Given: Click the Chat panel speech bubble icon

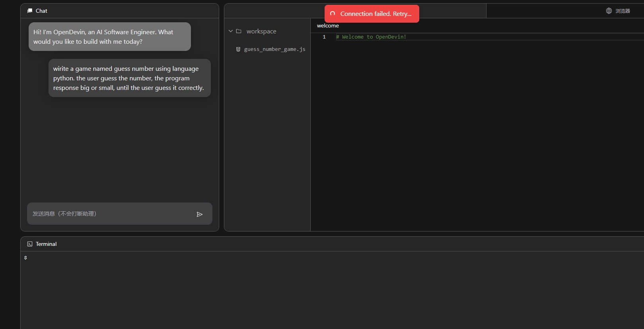Looking at the screenshot, I should coord(30,11).
